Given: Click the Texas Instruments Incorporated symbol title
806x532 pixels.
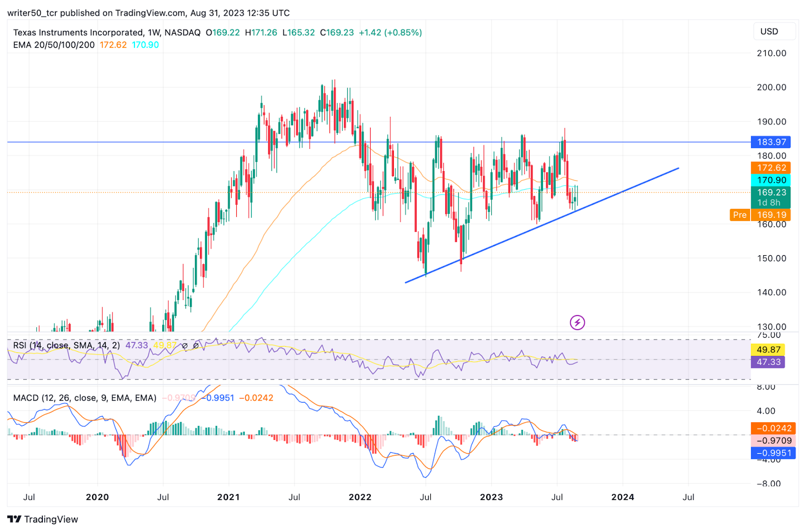Looking at the screenshot, I should pyautogui.click(x=78, y=32).
